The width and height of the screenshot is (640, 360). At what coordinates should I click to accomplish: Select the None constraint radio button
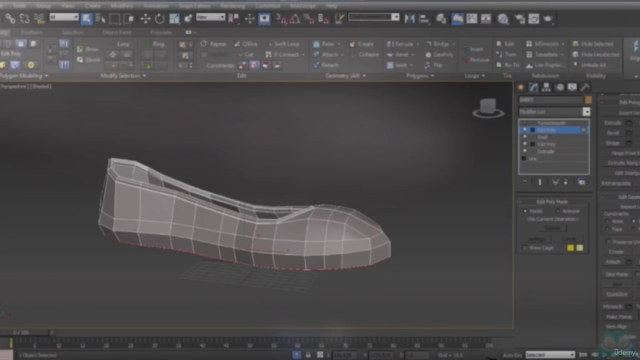pos(608,221)
